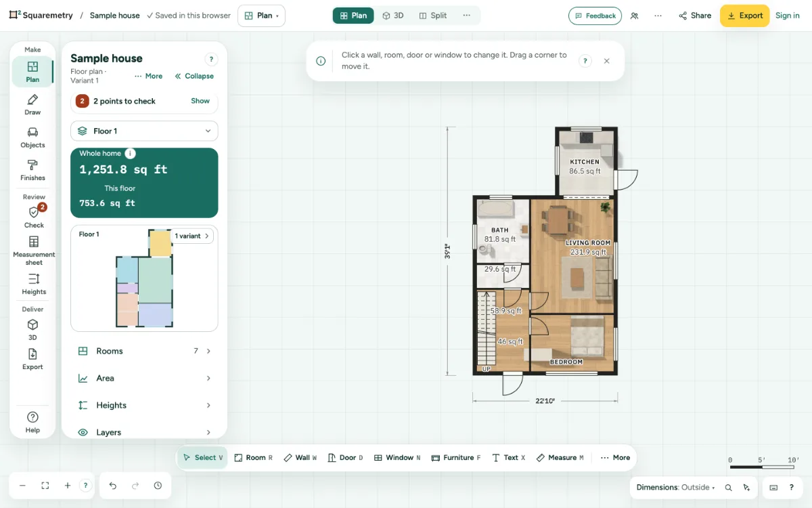Expand the Layers section
This screenshot has width=812, height=508.
144,432
